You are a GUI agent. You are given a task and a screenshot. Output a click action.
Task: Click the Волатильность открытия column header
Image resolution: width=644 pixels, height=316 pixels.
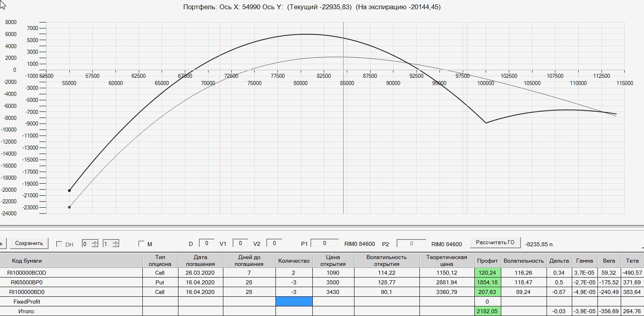pyautogui.click(x=387, y=261)
